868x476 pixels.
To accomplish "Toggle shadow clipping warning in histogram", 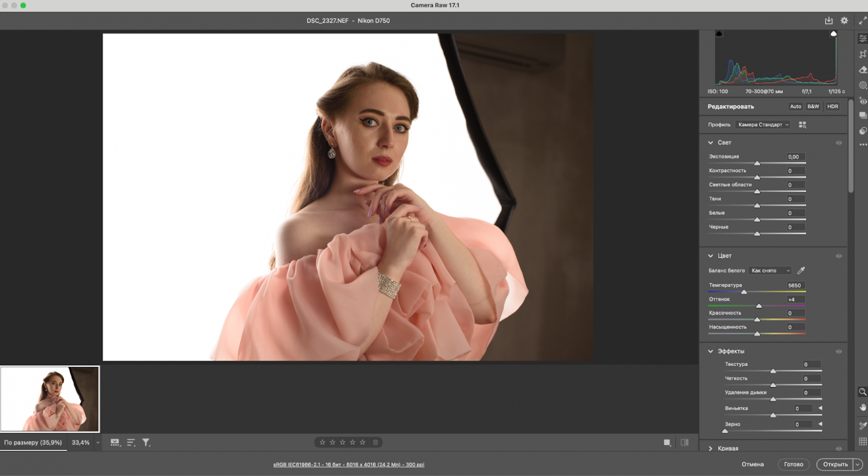I will pyautogui.click(x=719, y=34).
